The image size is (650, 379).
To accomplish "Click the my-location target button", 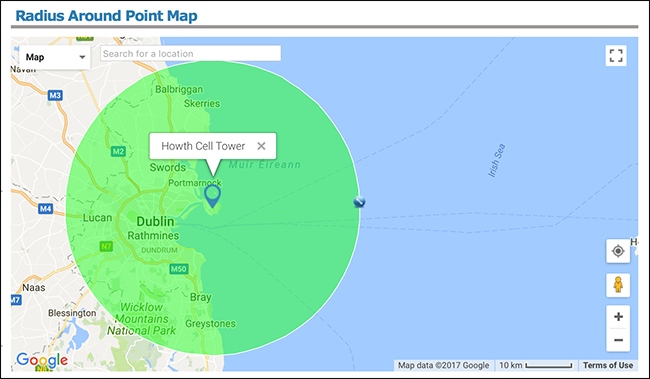I will point(618,251).
